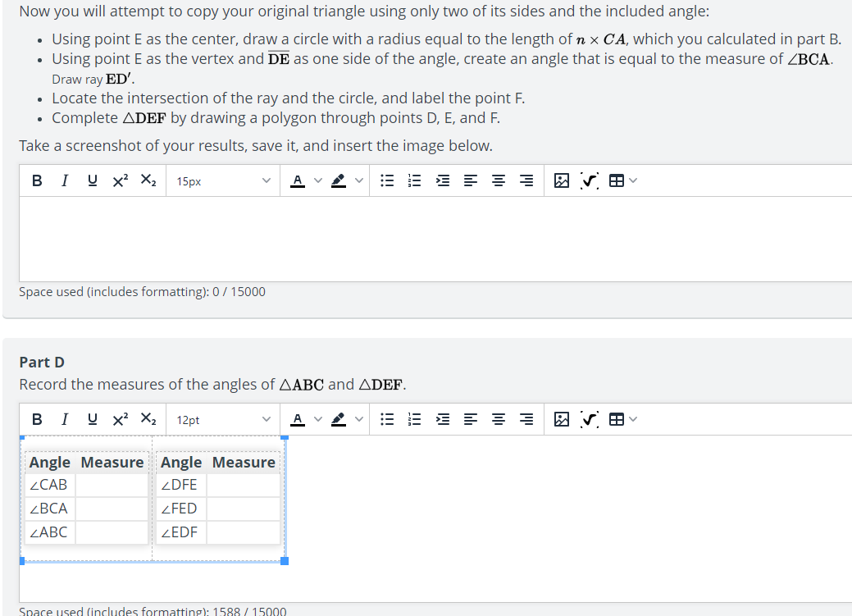Align text to the center

(498, 180)
